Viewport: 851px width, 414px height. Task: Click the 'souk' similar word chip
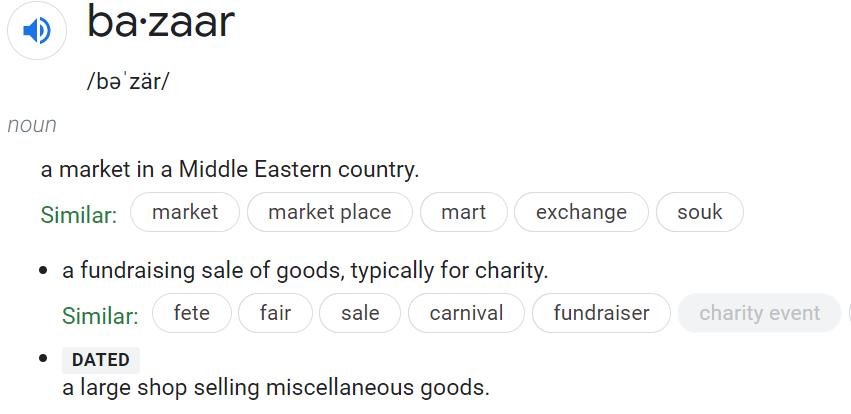point(699,212)
